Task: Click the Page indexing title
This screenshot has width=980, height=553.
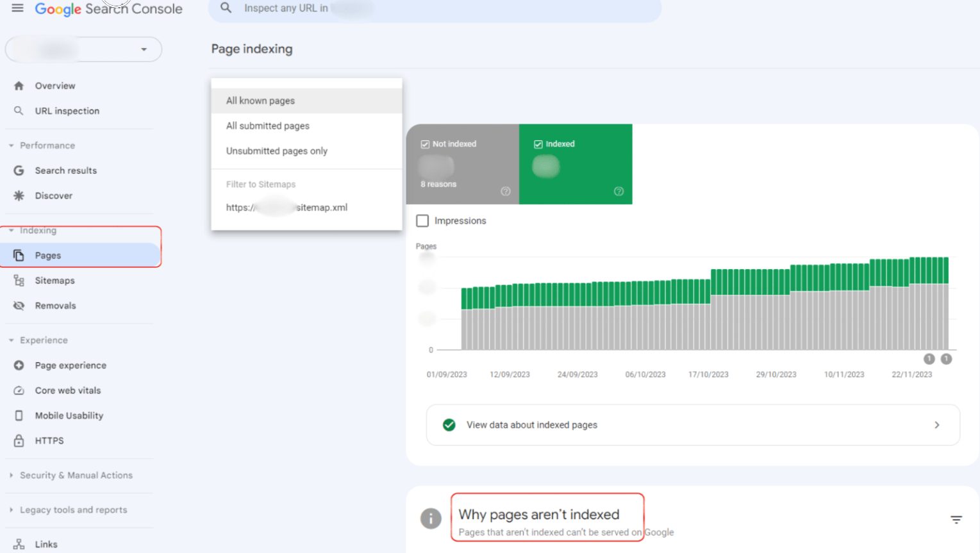Action: [x=252, y=49]
